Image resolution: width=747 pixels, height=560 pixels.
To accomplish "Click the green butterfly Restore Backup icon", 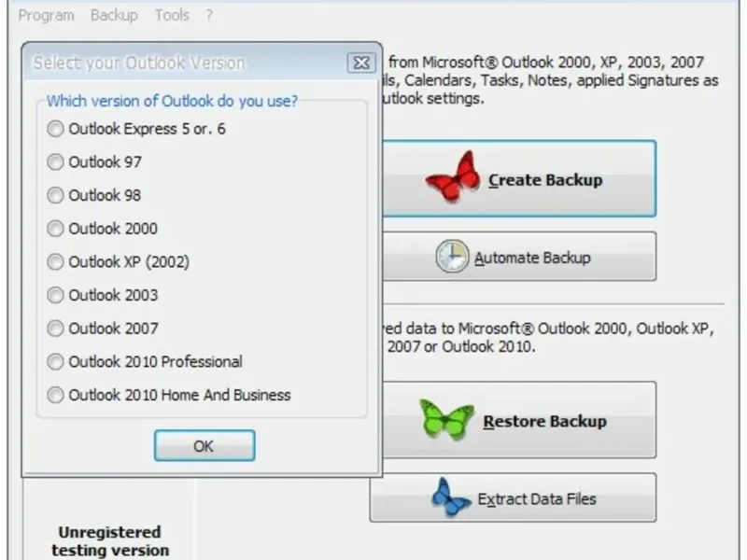I will 447,419.
